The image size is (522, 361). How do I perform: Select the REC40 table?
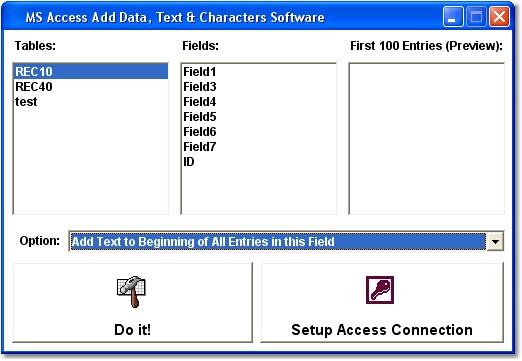click(x=91, y=87)
